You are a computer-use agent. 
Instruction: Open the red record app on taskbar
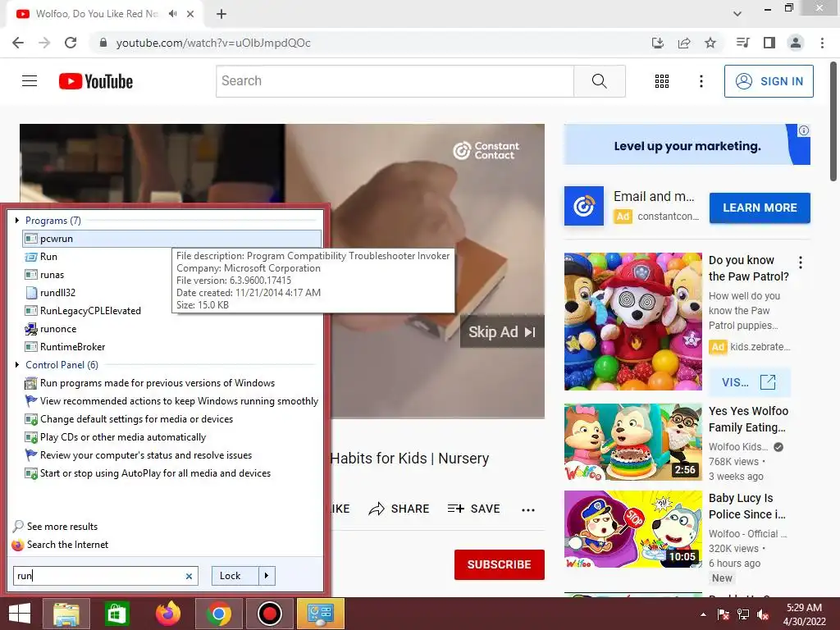coord(269,614)
